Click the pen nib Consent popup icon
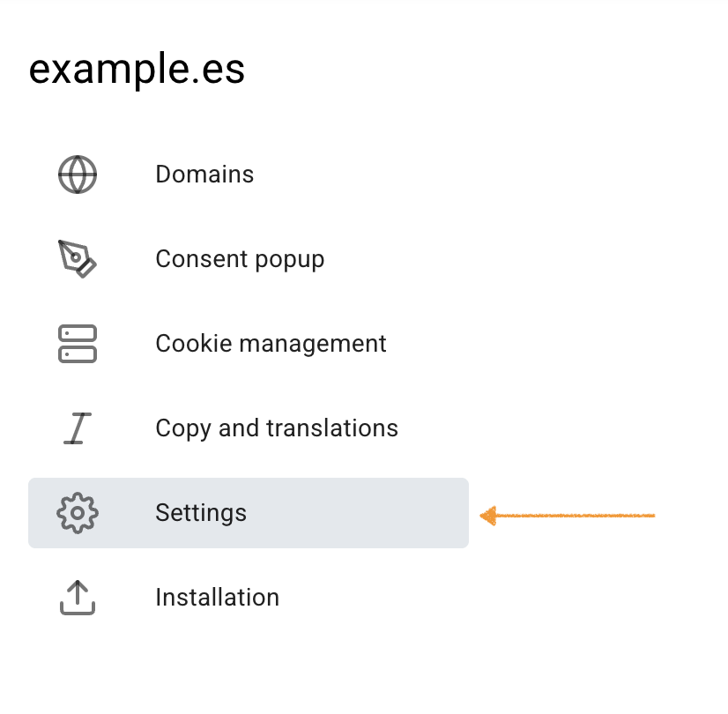Viewport: 728px width, 714px height. [78, 258]
